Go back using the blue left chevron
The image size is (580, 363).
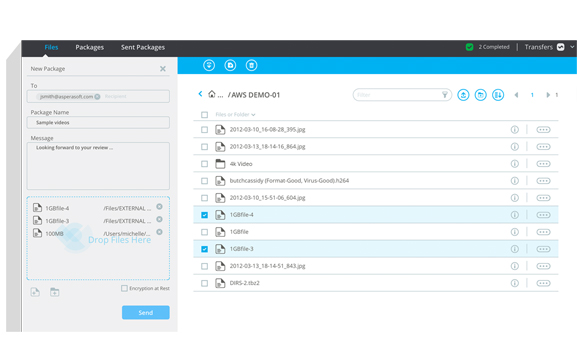pos(200,94)
